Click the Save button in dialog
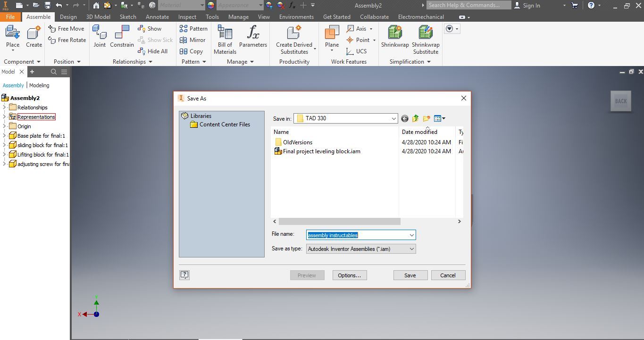The height and width of the screenshot is (340, 644). pyautogui.click(x=410, y=275)
